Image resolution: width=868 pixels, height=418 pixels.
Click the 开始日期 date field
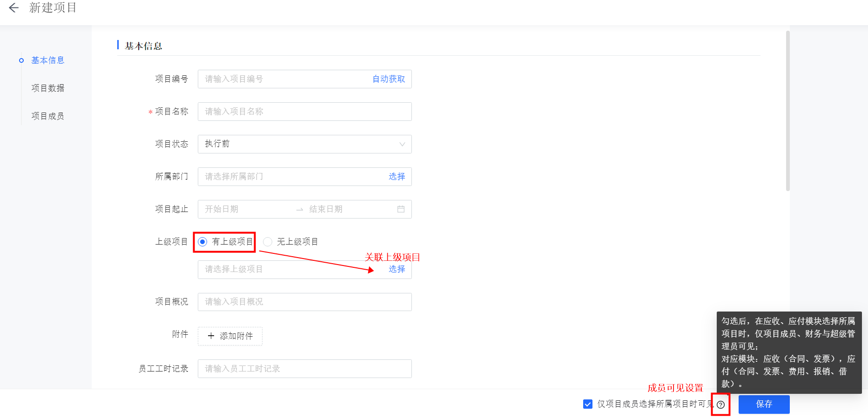click(x=247, y=209)
